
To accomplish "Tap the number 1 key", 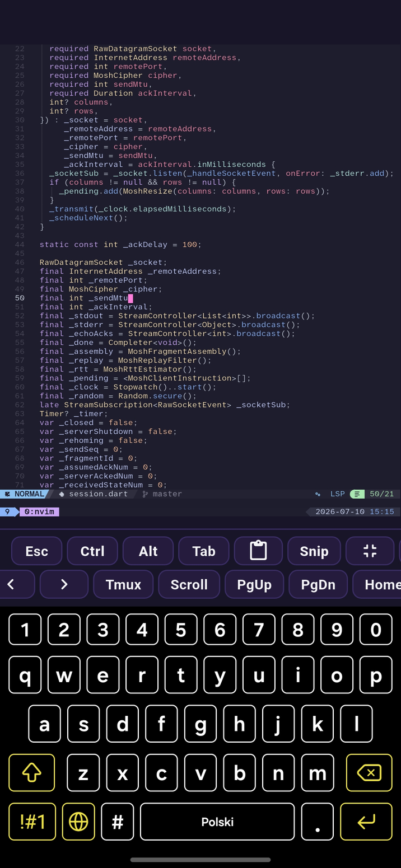I will pos(25,630).
